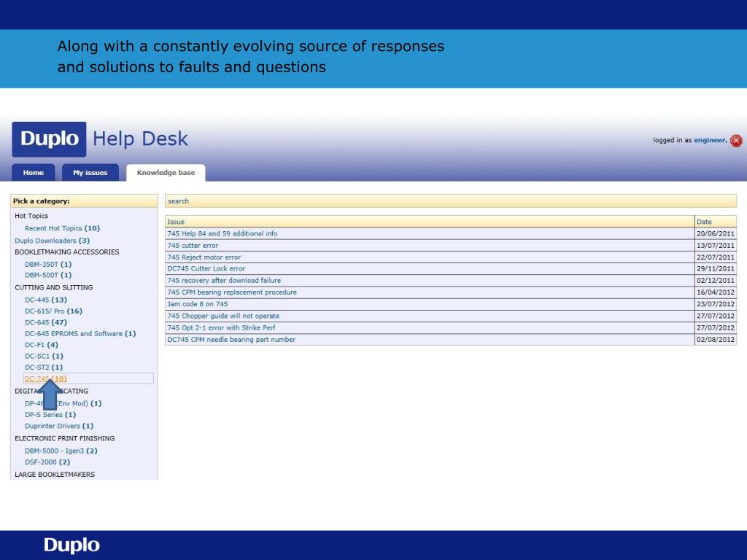Open 745 Chopper guide will not operate
747x560 pixels.
point(223,316)
